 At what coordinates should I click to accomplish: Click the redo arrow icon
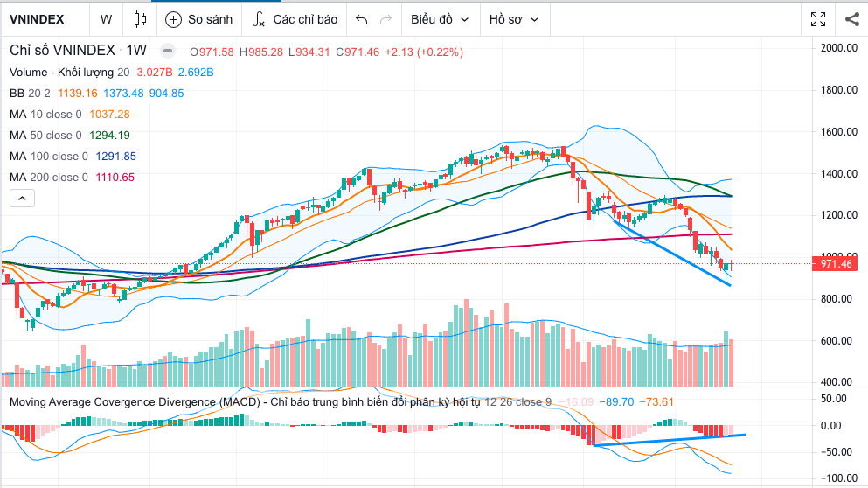click(385, 20)
